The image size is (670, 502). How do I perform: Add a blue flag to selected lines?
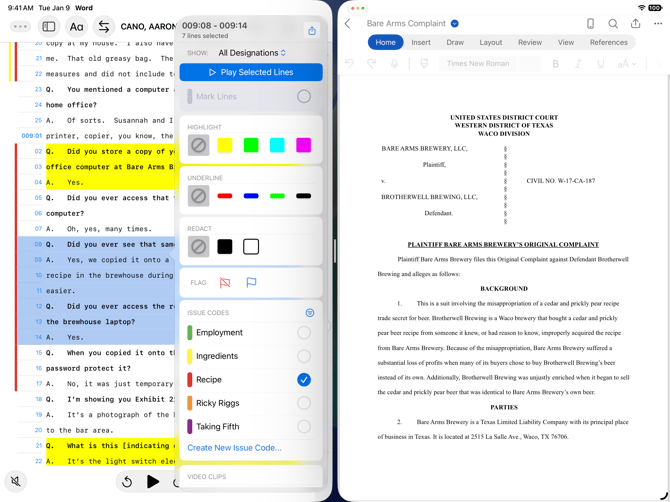[x=251, y=282]
